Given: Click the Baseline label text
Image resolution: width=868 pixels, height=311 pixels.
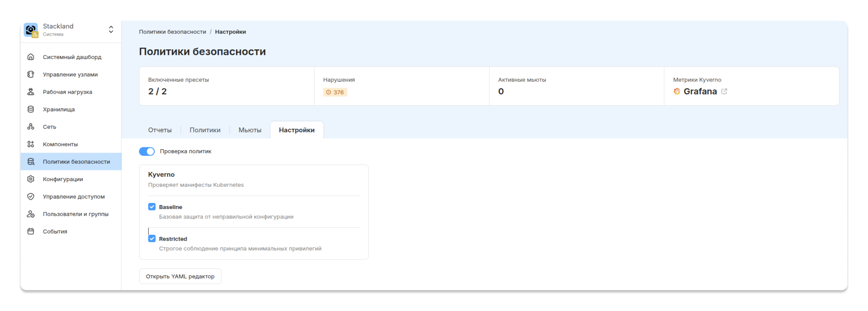Looking at the screenshot, I should [170, 207].
